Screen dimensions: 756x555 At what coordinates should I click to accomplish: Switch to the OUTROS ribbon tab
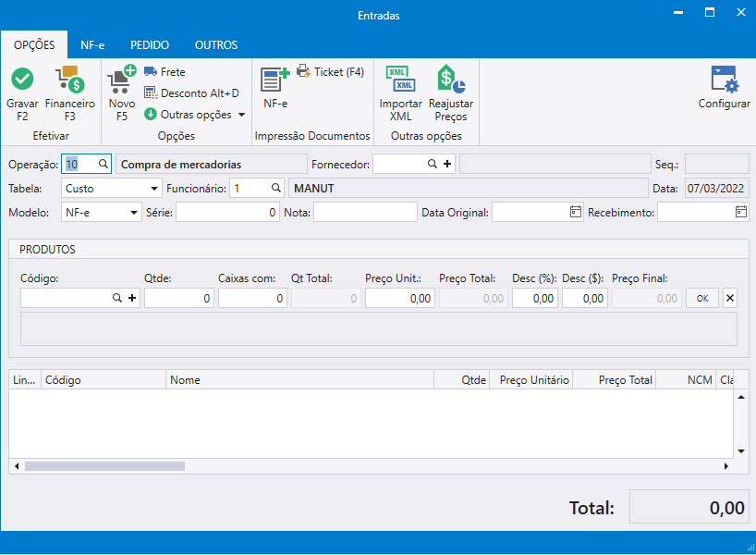tap(216, 45)
